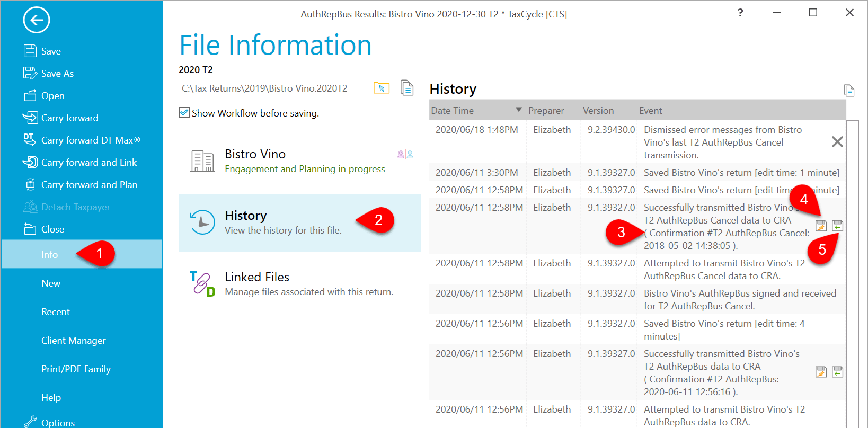Choose Print/PDF Family in sidebar
The image size is (868, 428).
76,369
